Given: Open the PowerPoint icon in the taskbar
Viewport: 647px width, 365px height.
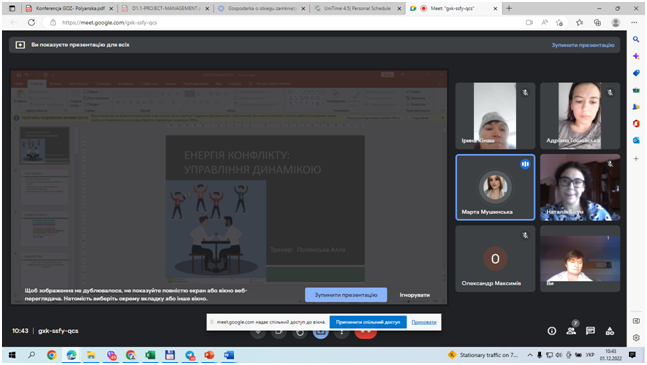Looking at the screenshot, I should click(209, 355).
